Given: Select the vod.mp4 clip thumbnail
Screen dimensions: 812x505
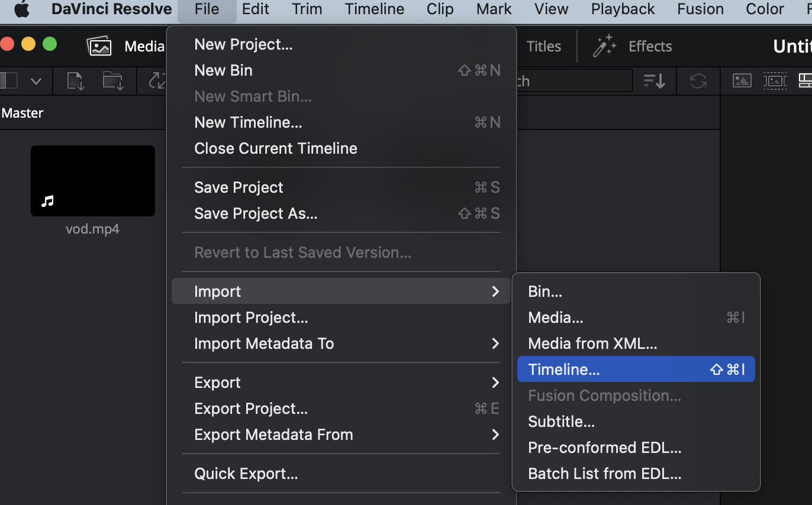Looking at the screenshot, I should click(93, 181).
